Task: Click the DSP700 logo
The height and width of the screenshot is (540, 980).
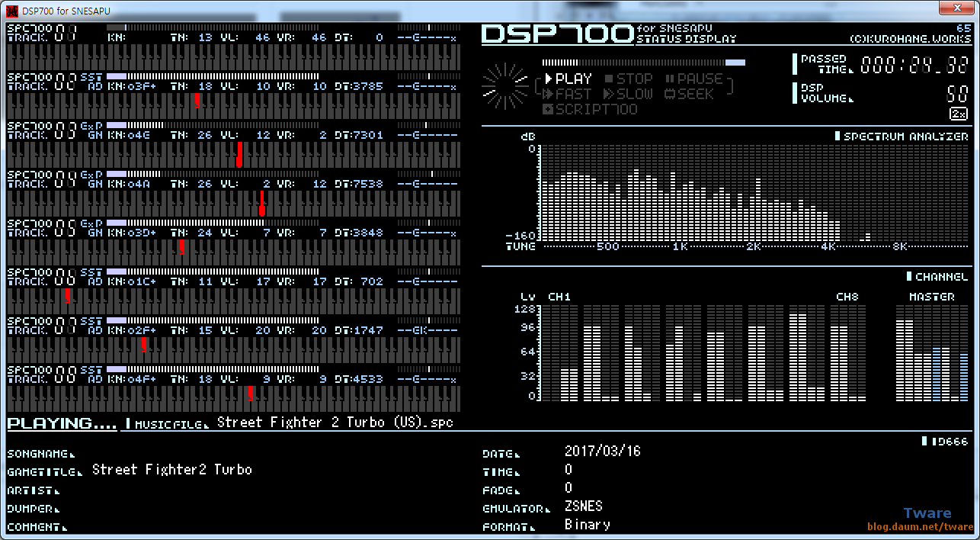Action: pyautogui.click(x=558, y=34)
